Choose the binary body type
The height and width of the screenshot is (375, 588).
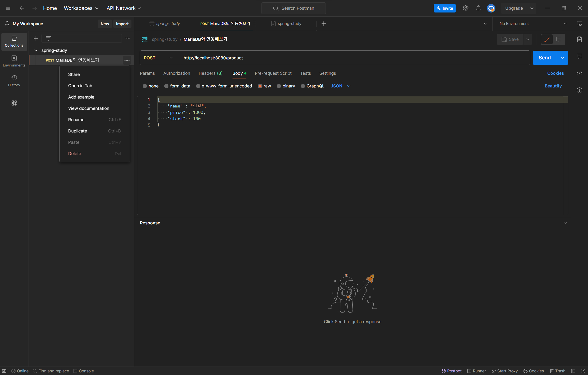click(279, 86)
